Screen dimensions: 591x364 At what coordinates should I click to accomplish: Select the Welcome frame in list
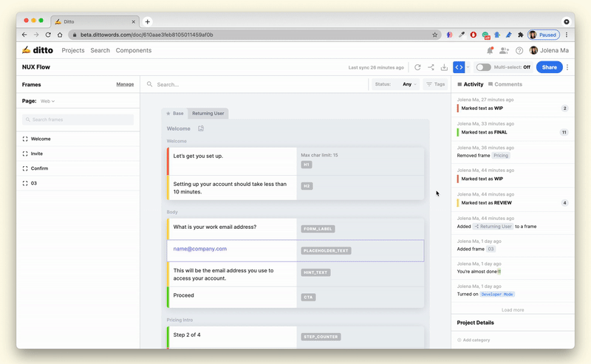pyautogui.click(x=78, y=139)
